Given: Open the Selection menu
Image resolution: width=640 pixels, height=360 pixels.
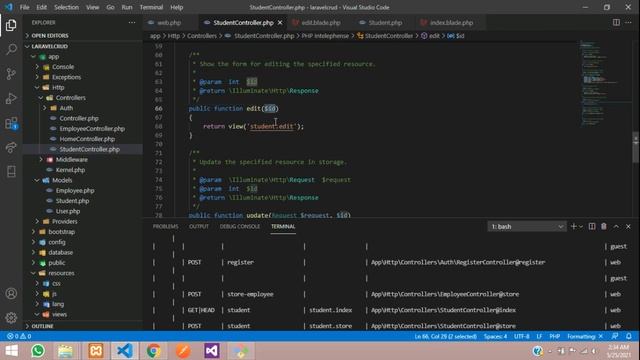Looking at the screenshot, I should point(66,7).
